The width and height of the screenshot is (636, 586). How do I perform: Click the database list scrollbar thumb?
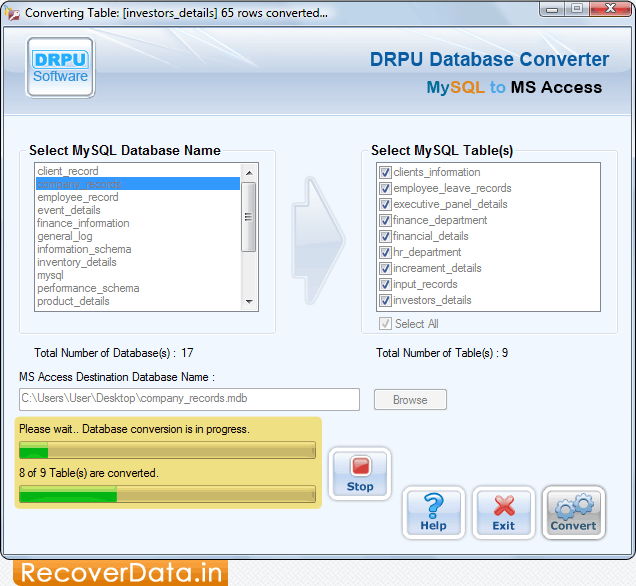(249, 217)
